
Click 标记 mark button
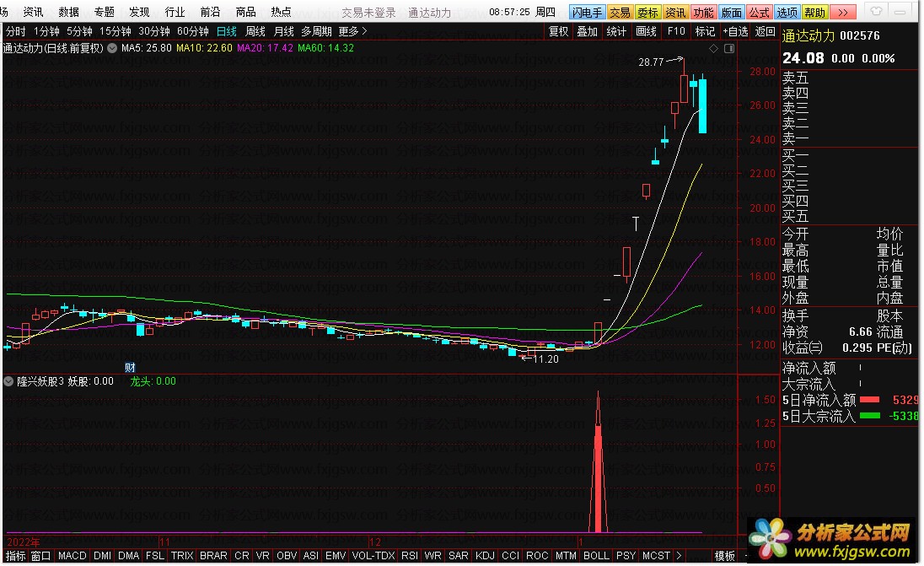[705, 31]
